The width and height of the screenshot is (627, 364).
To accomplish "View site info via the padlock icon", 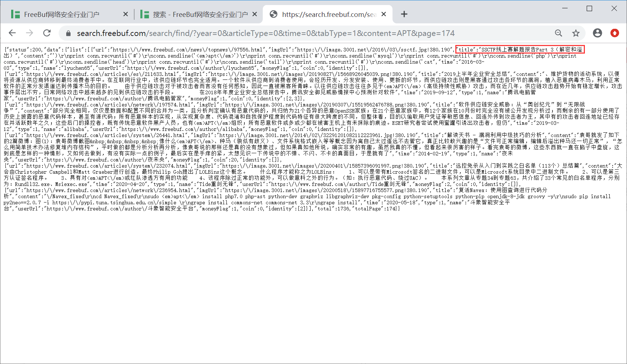I will 68,33.
